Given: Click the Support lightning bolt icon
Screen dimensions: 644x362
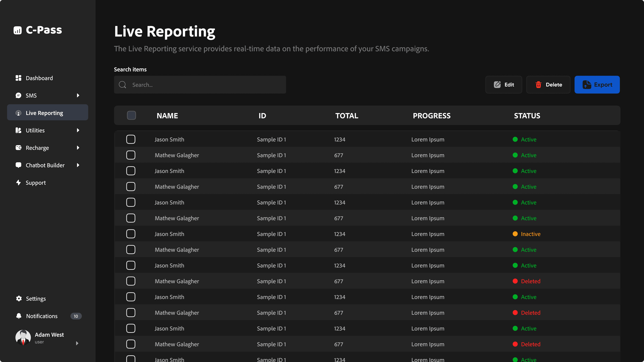Looking at the screenshot, I should click(x=18, y=183).
